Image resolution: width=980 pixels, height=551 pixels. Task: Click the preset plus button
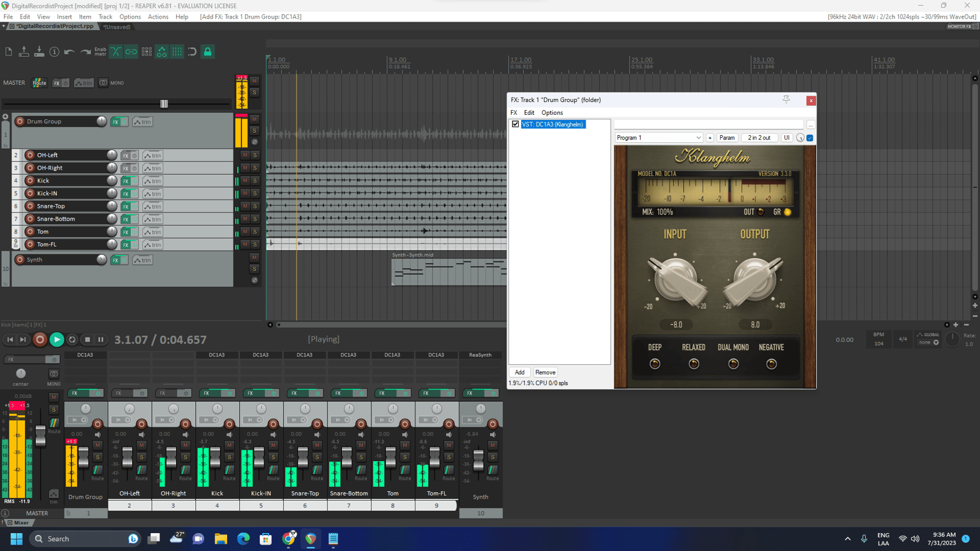709,138
